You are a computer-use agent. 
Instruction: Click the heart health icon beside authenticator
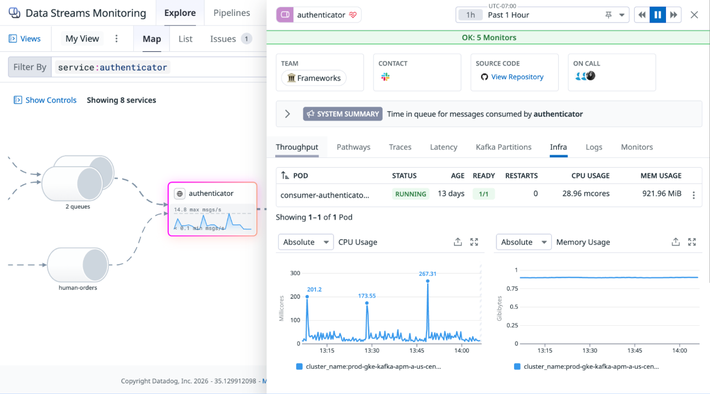(x=353, y=15)
